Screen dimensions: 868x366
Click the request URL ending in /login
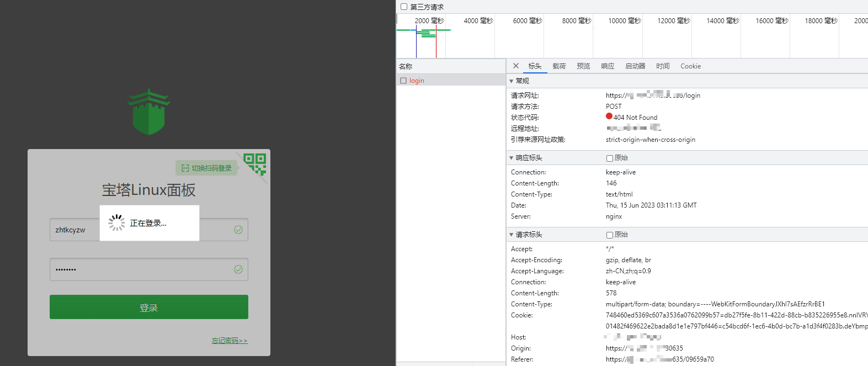click(653, 95)
